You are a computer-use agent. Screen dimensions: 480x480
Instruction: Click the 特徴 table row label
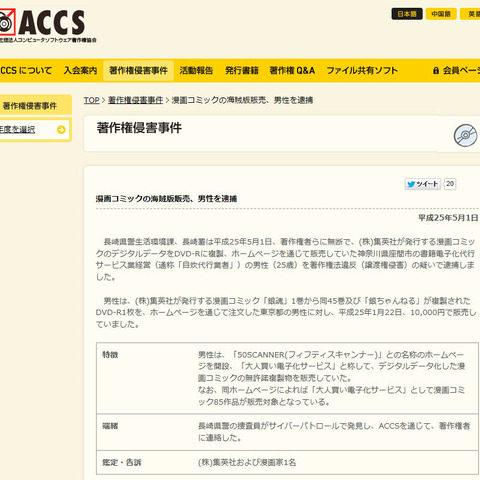(110, 354)
